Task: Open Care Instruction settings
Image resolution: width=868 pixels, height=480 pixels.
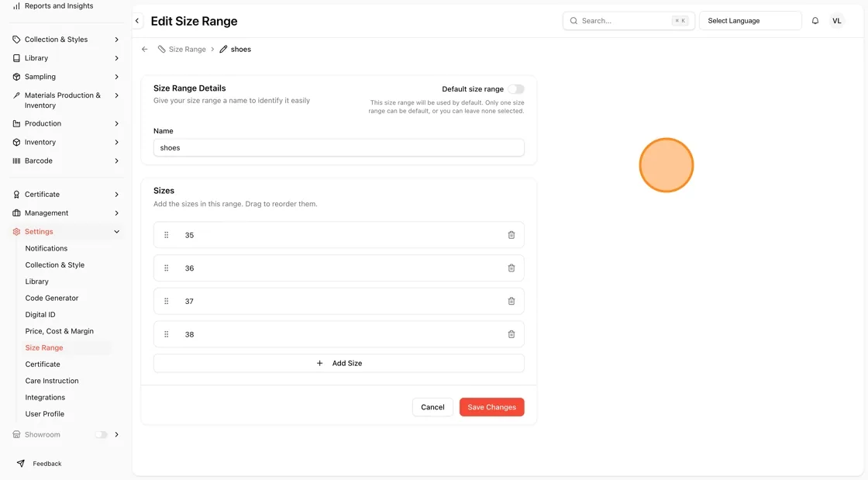Action: point(51,381)
